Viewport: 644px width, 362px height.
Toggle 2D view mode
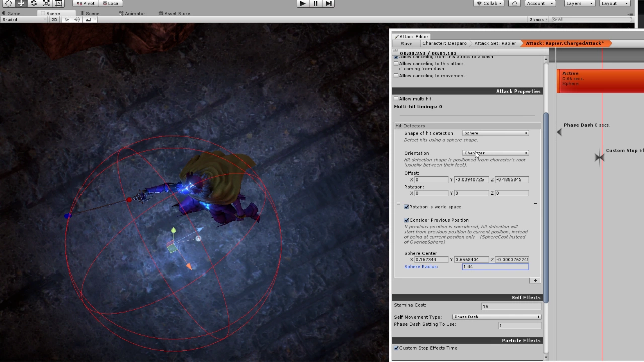tap(54, 20)
